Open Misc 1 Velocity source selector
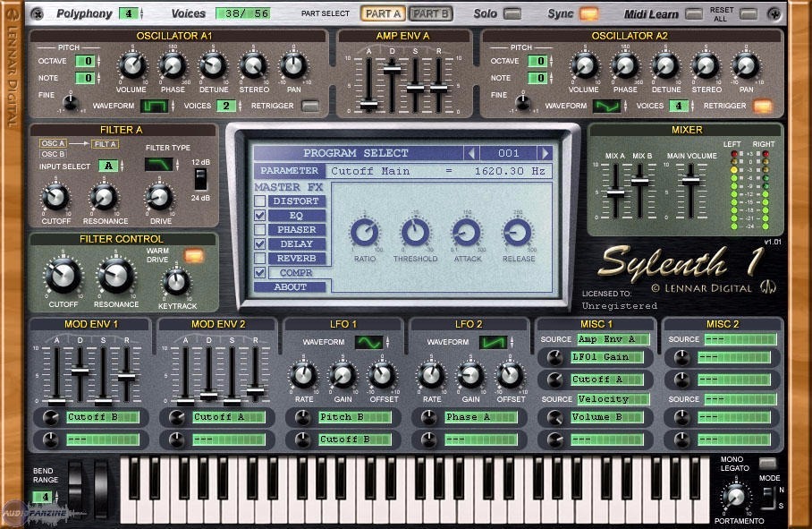Screen dimensions: 812x529 [x=613, y=399]
